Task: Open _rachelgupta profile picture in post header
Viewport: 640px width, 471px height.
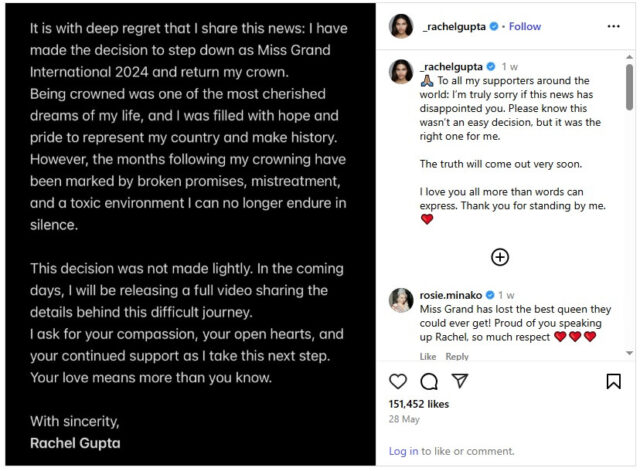Action: 402,27
